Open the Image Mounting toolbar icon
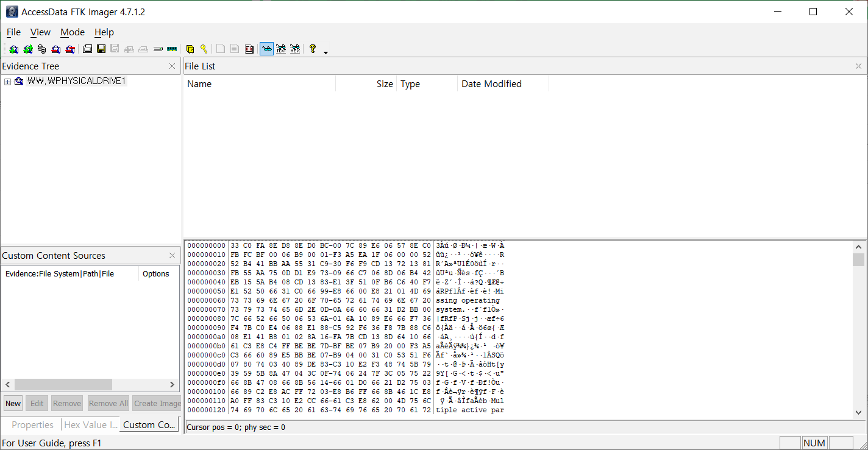Screen dimensions: 868x450 (41, 49)
